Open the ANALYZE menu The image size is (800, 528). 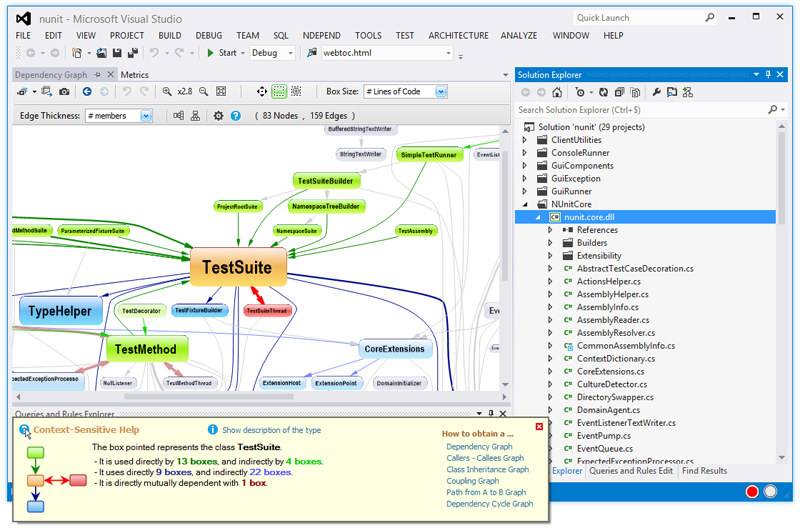[x=518, y=35]
